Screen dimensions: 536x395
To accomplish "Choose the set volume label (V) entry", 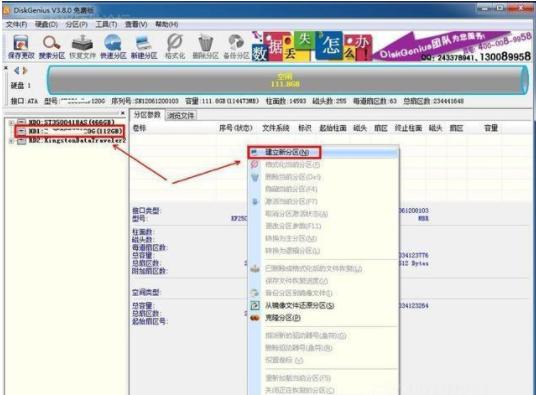I will tap(323, 360).
